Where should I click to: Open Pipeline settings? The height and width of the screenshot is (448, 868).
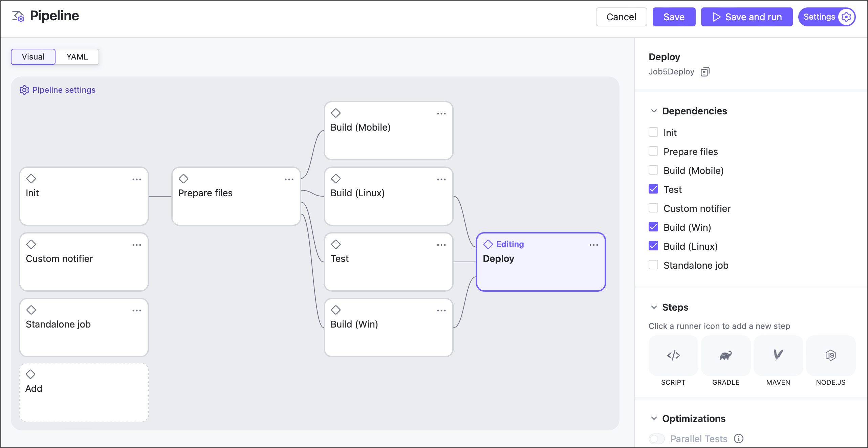point(57,90)
